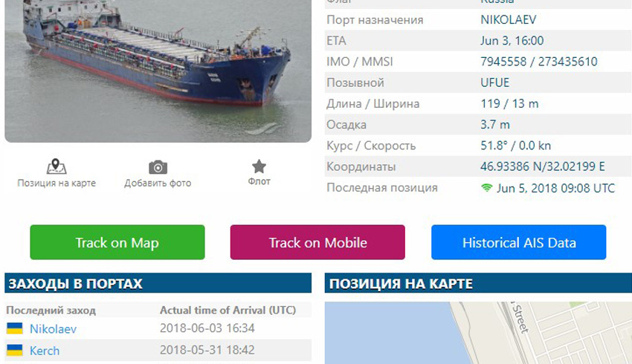Click the map preview area
Image resolution: width=632 pixels, height=364 pixels.
tap(478, 333)
